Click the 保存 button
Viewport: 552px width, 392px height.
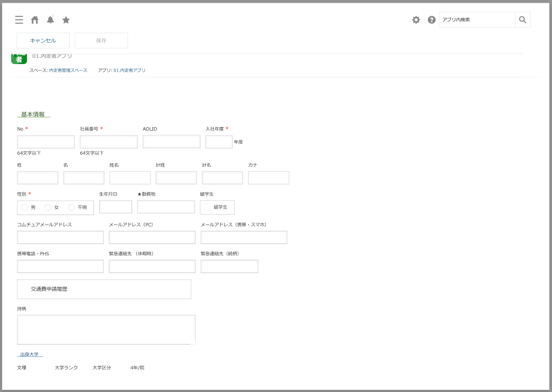click(101, 41)
